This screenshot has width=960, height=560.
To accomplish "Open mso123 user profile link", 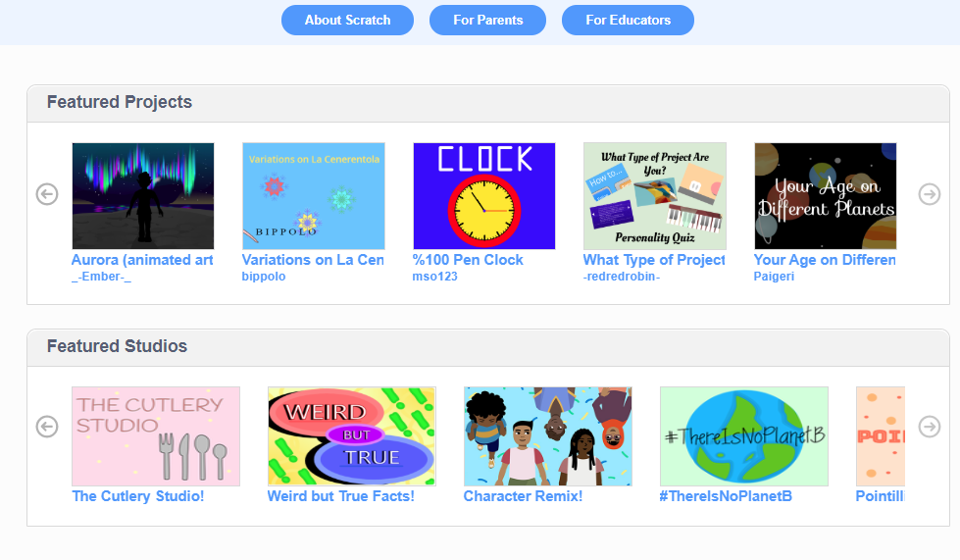I will (434, 277).
